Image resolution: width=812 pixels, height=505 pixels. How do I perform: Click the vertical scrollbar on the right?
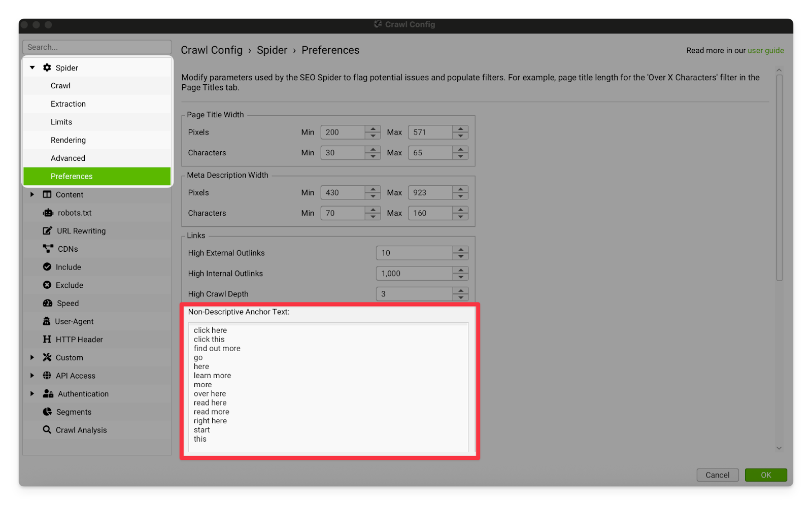click(x=779, y=178)
